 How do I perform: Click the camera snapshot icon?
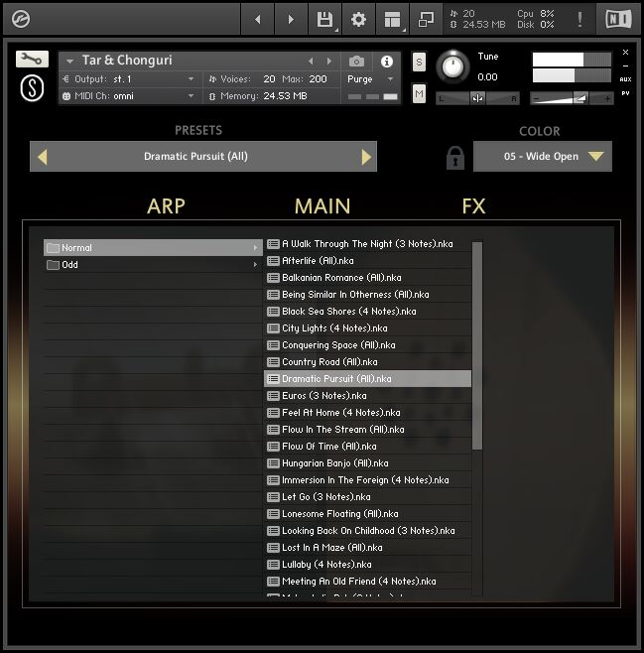tap(357, 62)
